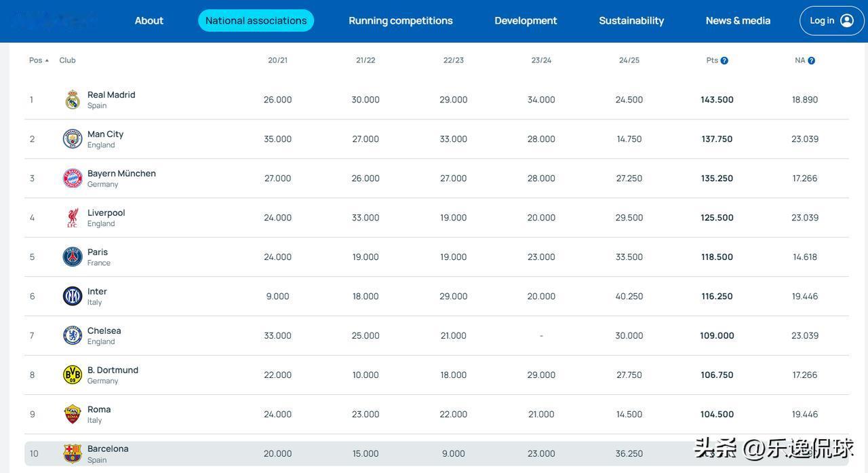This screenshot has width=868, height=473.
Task: Open the B. Dortmund club link
Action: click(113, 370)
